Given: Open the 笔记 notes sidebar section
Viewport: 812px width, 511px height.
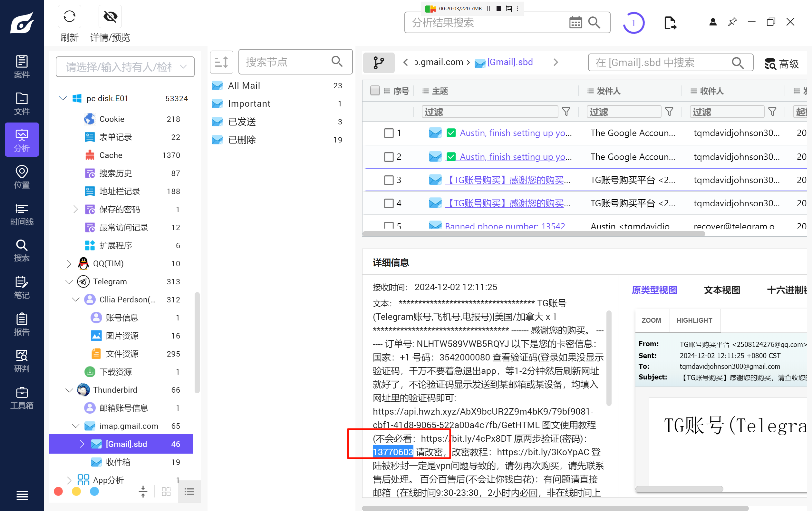Looking at the screenshot, I should coord(22,287).
